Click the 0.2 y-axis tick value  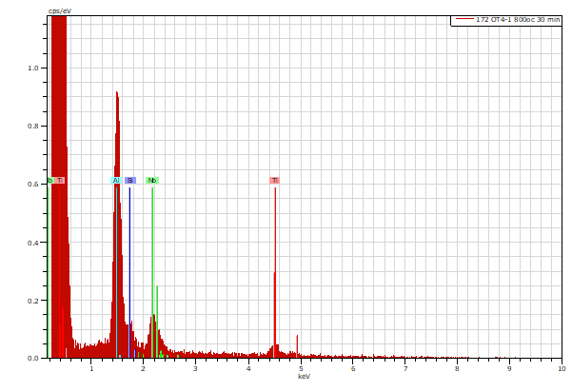click(x=32, y=301)
